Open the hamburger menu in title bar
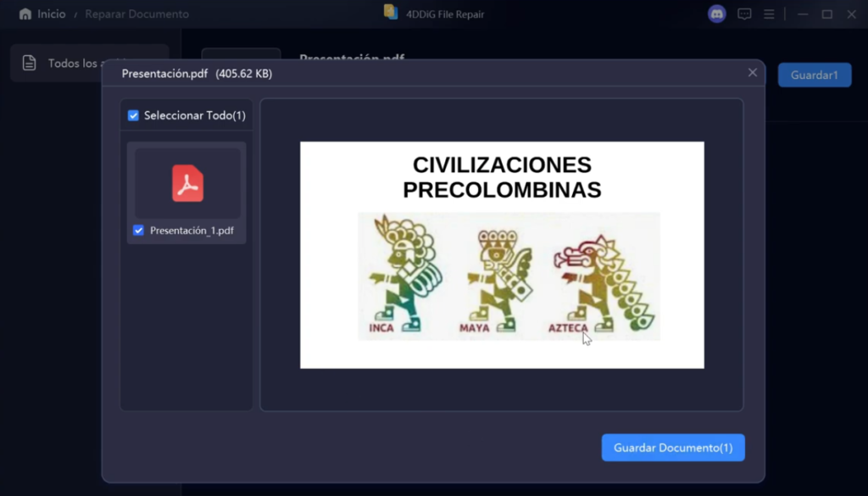Viewport: 868px width, 496px height. click(769, 14)
